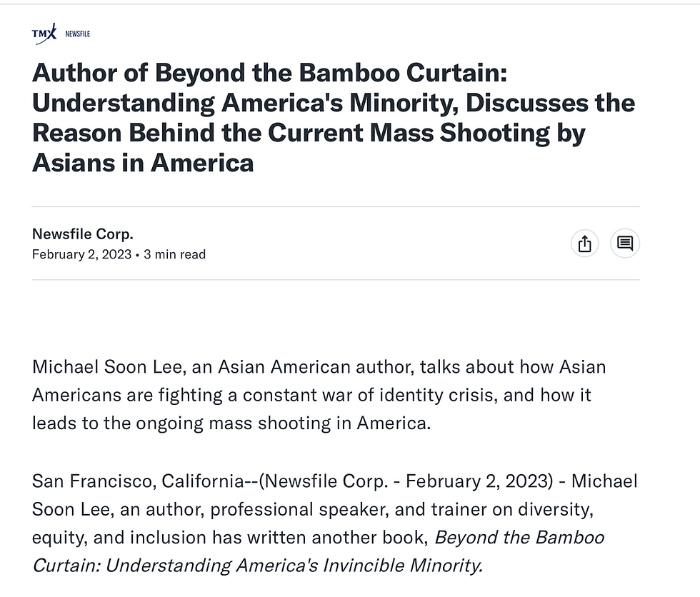
Task: Click the phrase 'identity crisis' in the summary
Action: 436,396
